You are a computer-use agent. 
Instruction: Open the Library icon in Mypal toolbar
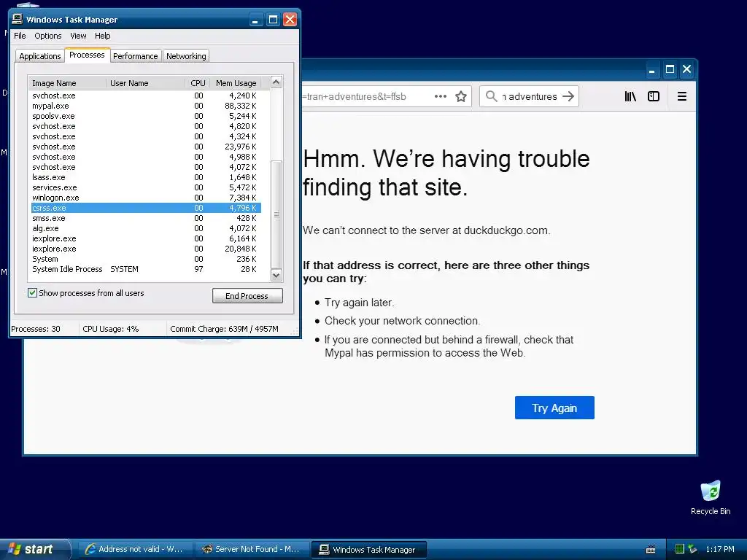pos(630,96)
